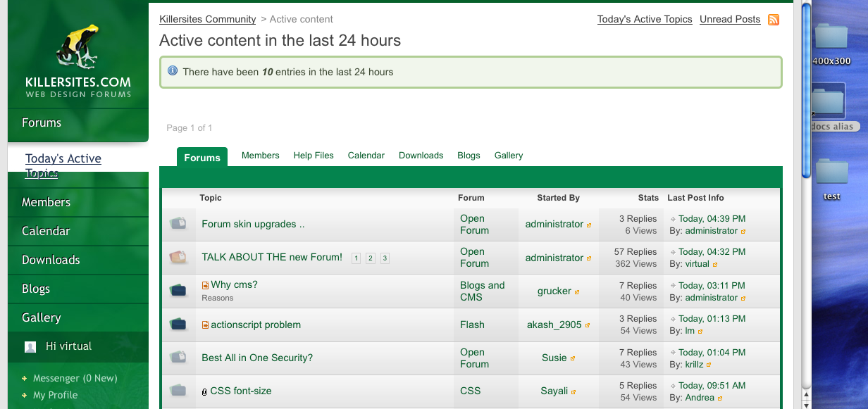The height and width of the screenshot is (409, 868).
Task: Open the Killersites Community breadcrumb link
Action: 208,19
